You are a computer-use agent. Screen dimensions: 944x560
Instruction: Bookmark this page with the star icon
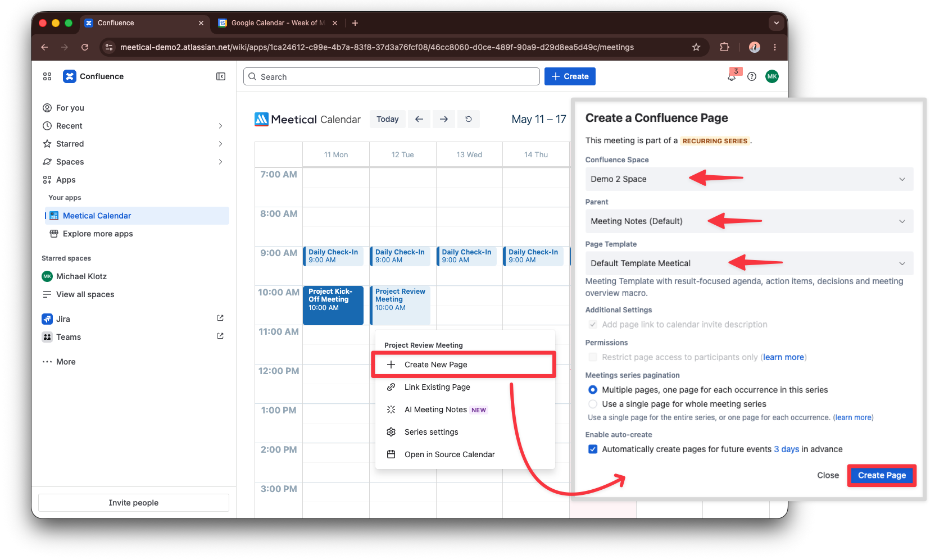tap(696, 47)
